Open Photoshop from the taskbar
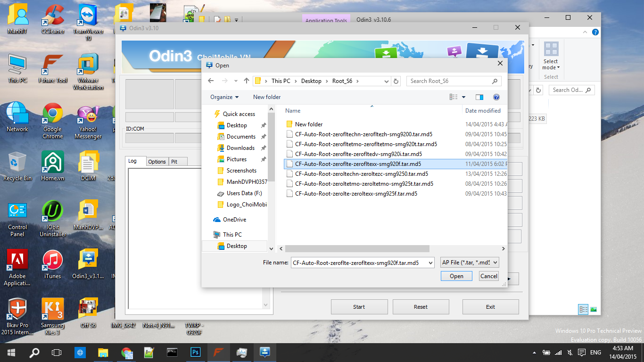The height and width of the screenshot is (362, 644). 195,352
